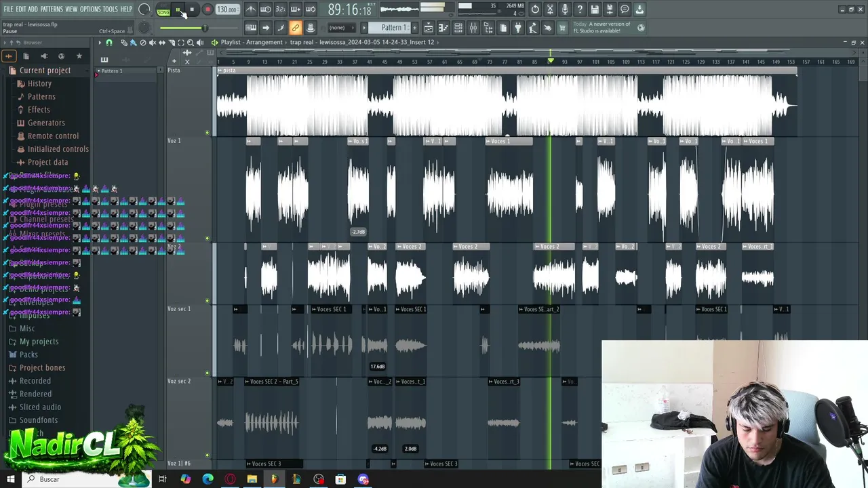Image resolution: width=868 pixels, height=488 pixels.
Task: Select the playlist delete tool
Action: [143, 43]
